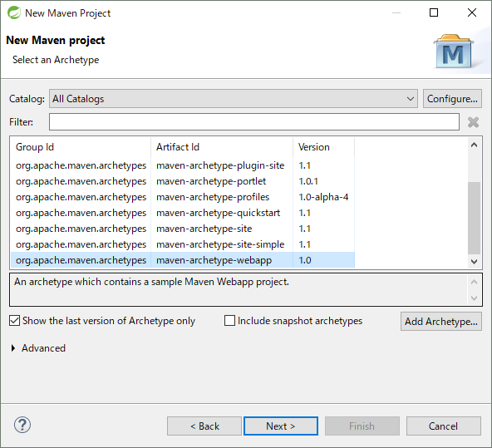Image resolution: width=492 pixels, height=448 pixels.
Task: Click the Add Archetype... button
Action: tap(440, 322)
